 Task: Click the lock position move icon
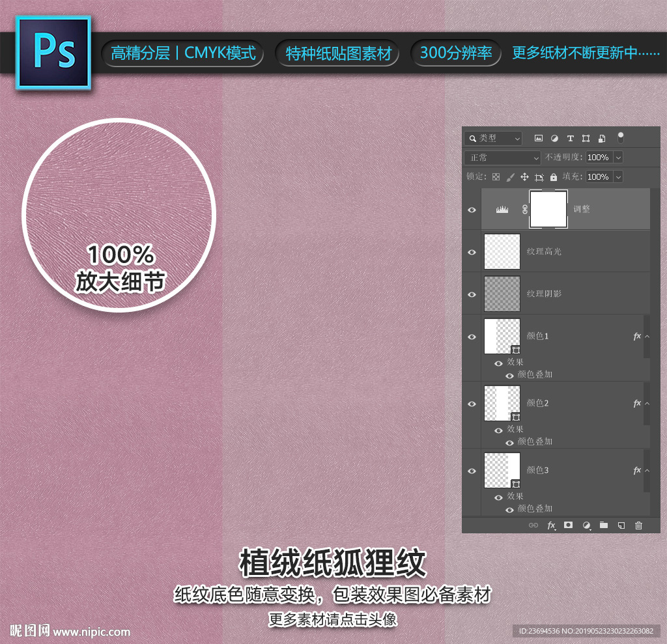click(x=524, y=177)
